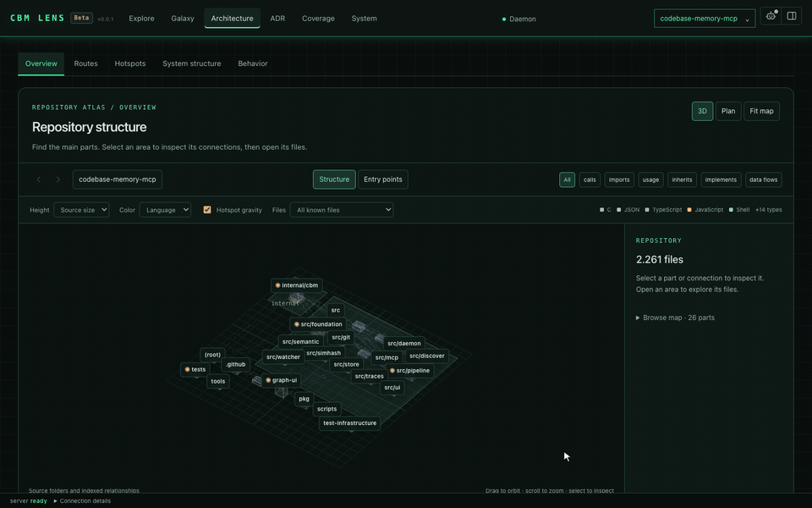Click the Beta badge next to logo
Screen dimensions: 812x508
[81, 18]
